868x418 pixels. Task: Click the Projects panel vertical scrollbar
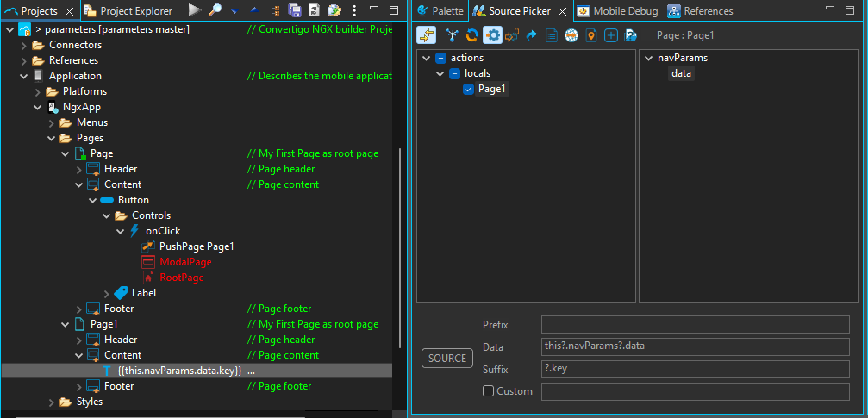pos(400,248)
